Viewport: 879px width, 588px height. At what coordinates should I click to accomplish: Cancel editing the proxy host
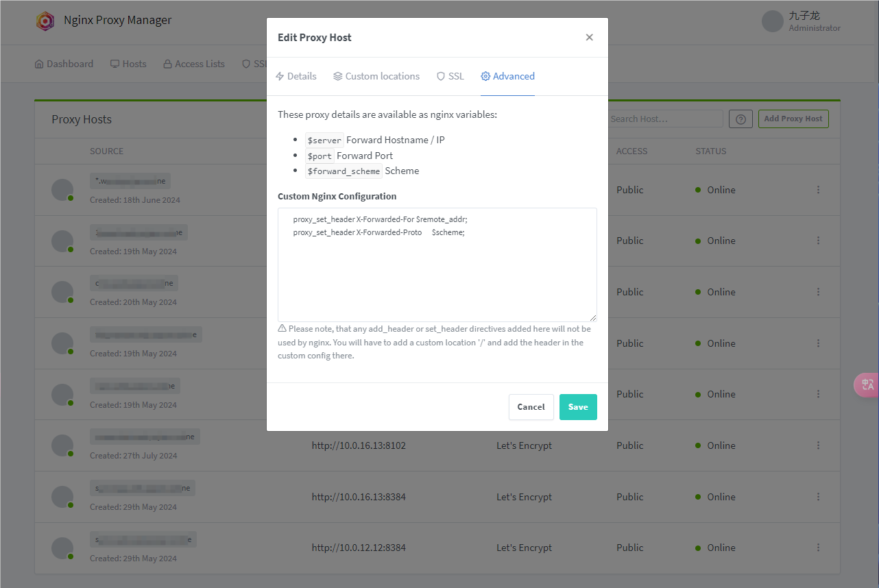(531, 407)
